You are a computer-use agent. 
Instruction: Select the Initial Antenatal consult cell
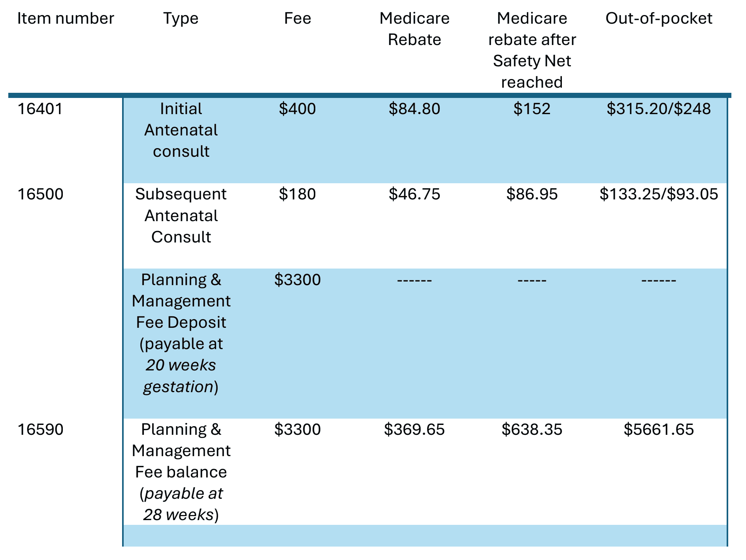pos(181,130)
